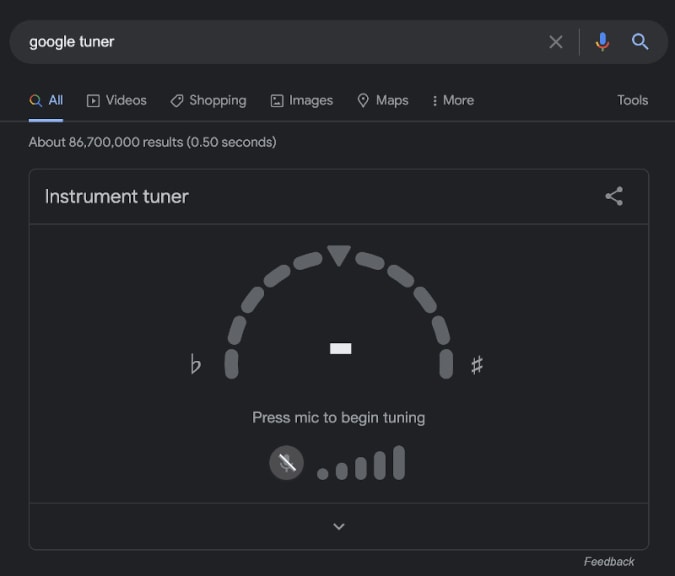This screenshot has width=675, height=576.
Task: Click the center triangle pitch marker
Action: pyautogui.click(x=339, y=256)
